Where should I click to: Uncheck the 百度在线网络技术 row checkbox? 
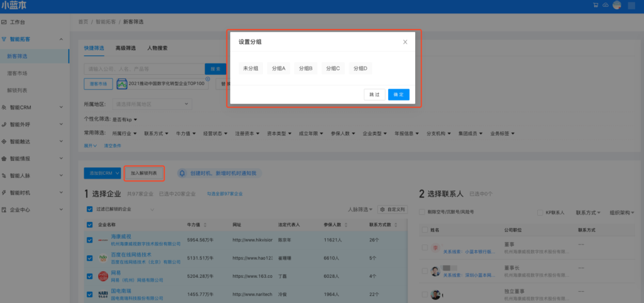click(x=89, y=258)
